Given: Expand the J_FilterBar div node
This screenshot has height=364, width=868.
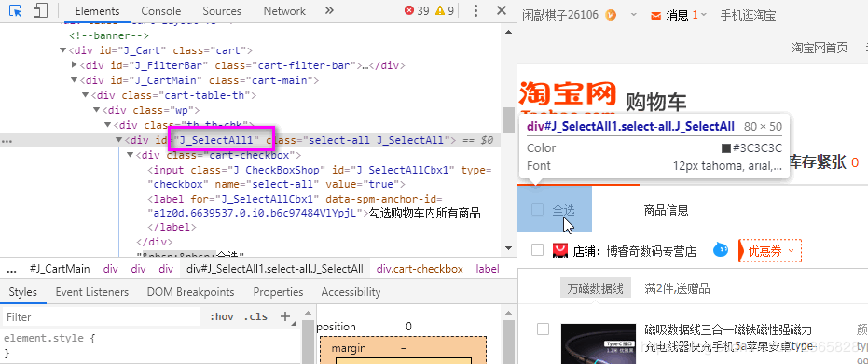Looking at the screenshot, I should point(75,65).
